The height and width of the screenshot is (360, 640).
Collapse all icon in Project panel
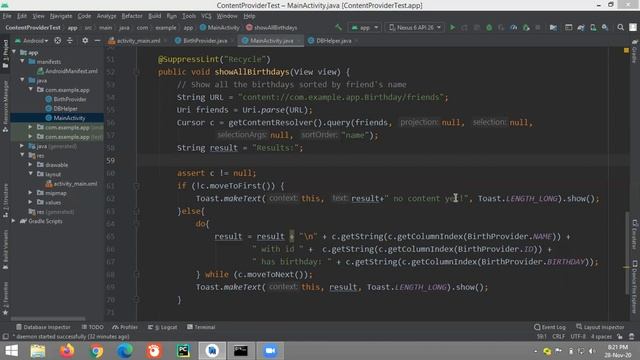click(70, 40)
